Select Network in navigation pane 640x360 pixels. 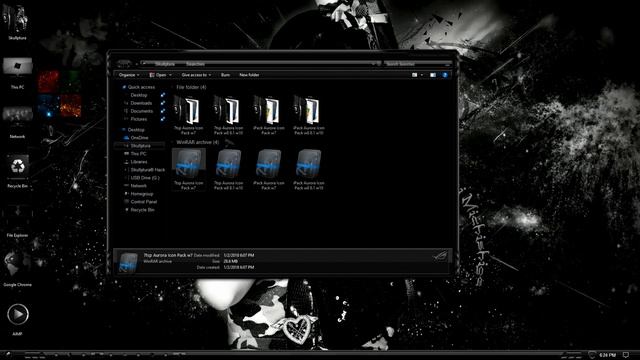click(x=138, y=186)
